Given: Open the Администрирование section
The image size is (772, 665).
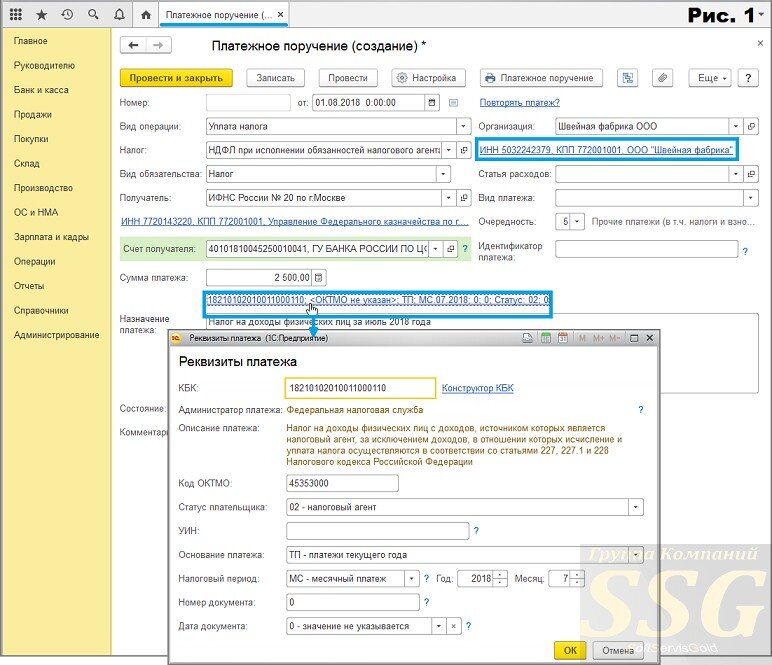Looking at the screenshot, I should (x=56, y=335).
